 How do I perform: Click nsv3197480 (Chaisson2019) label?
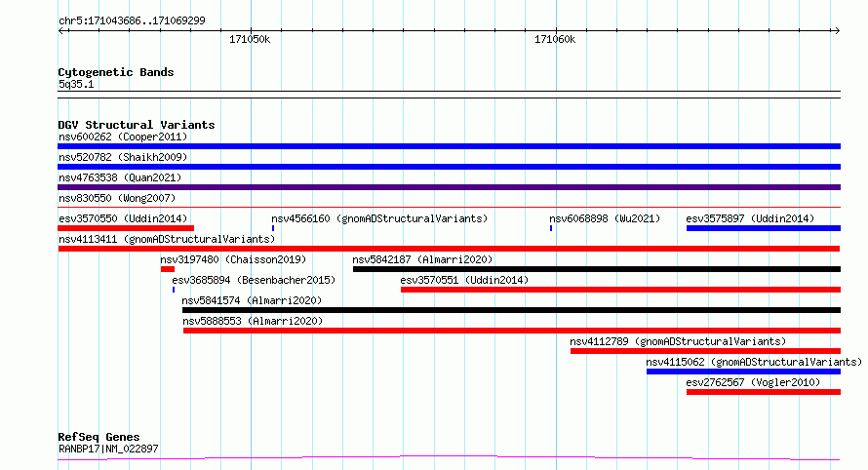click(233, 259)
